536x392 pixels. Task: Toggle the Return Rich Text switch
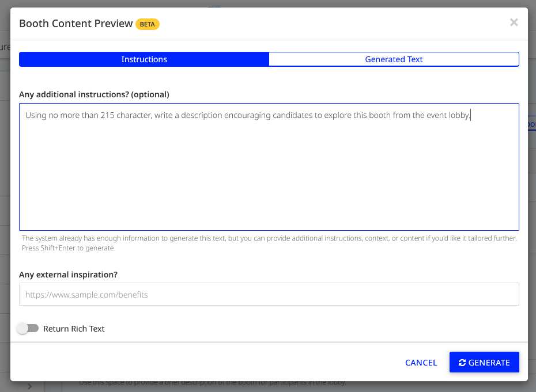(28, 329)
